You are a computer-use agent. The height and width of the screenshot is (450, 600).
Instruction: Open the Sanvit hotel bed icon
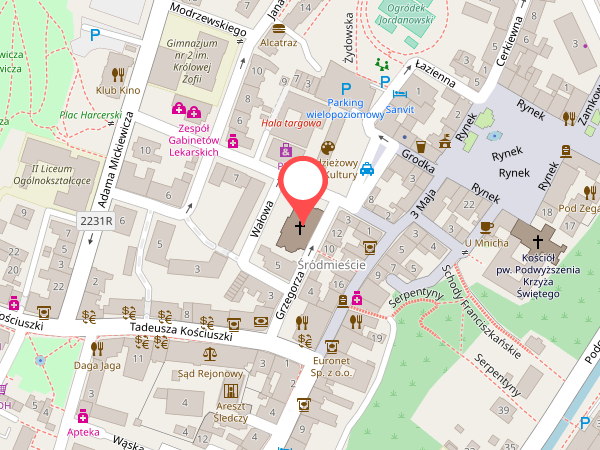[400, 94]
